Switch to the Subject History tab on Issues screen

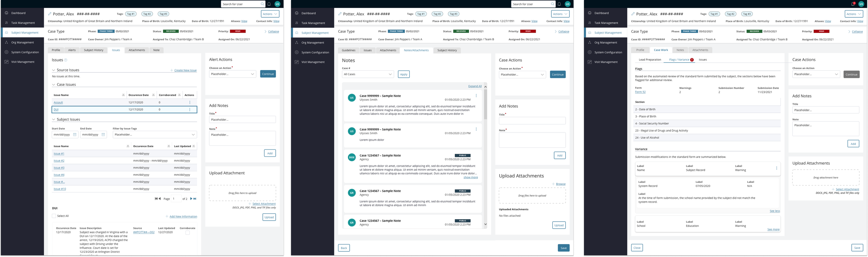[94, 50]
